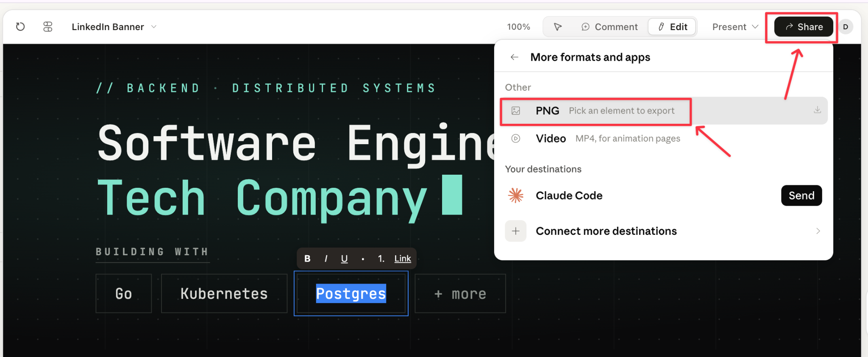Open the D user avatar
The height and width of the screenshot is (357, 868).
point(846,27)
